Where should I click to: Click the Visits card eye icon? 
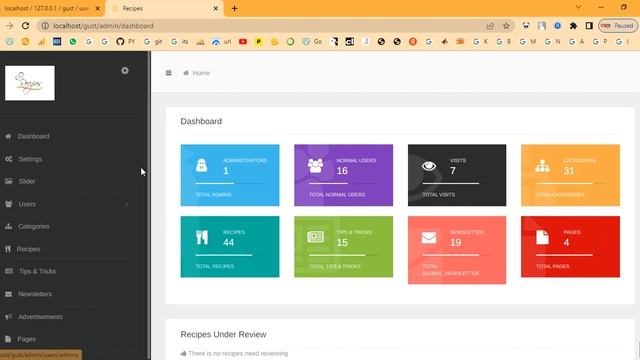tap(429, 166)
